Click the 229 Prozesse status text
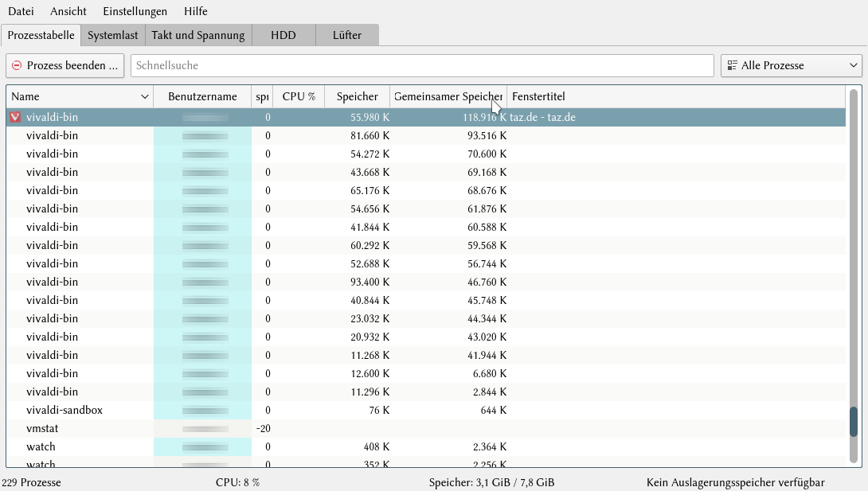The width and height of the screenshot is (868, 491). pyautogui.click(x=32, y=482)
